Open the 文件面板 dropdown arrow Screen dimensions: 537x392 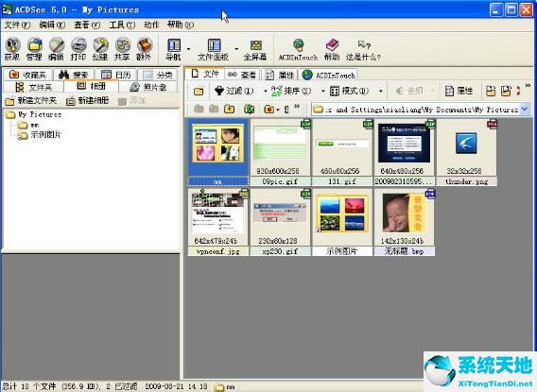236,49
